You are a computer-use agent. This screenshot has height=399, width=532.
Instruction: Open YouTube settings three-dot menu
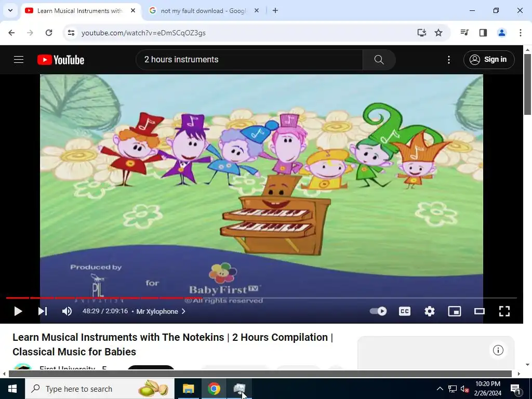[448, 60]
